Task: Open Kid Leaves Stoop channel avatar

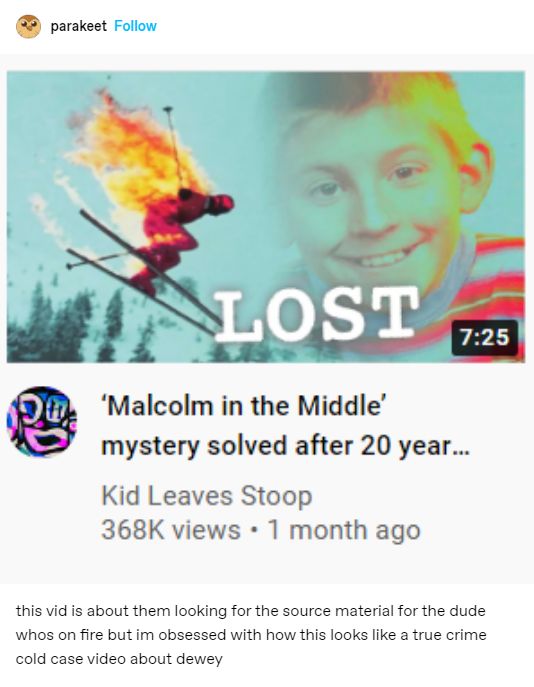Action: click(x=42, y=421)
